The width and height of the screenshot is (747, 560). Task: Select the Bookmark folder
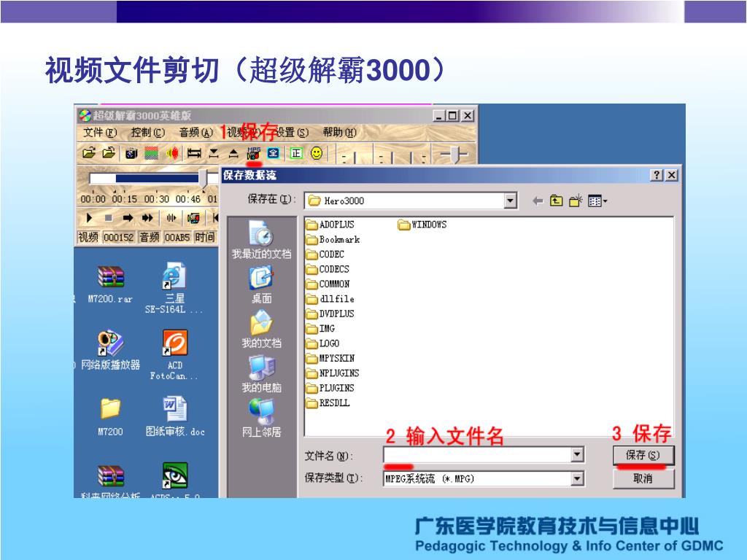(333, 239)
